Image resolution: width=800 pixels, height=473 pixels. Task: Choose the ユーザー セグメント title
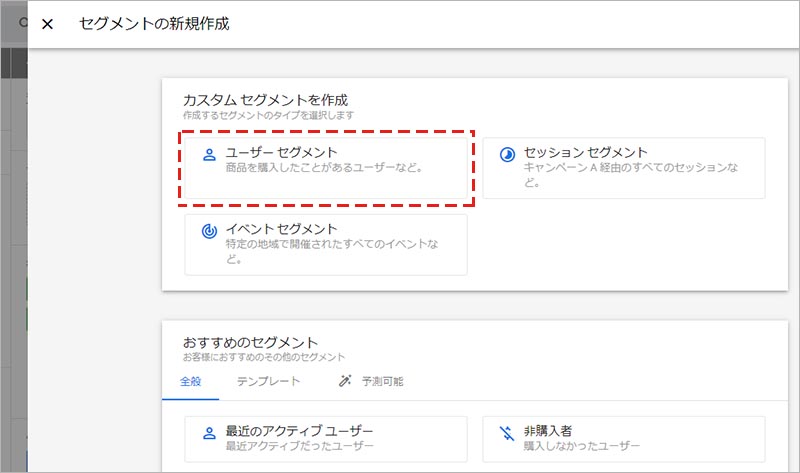point(281,152)
